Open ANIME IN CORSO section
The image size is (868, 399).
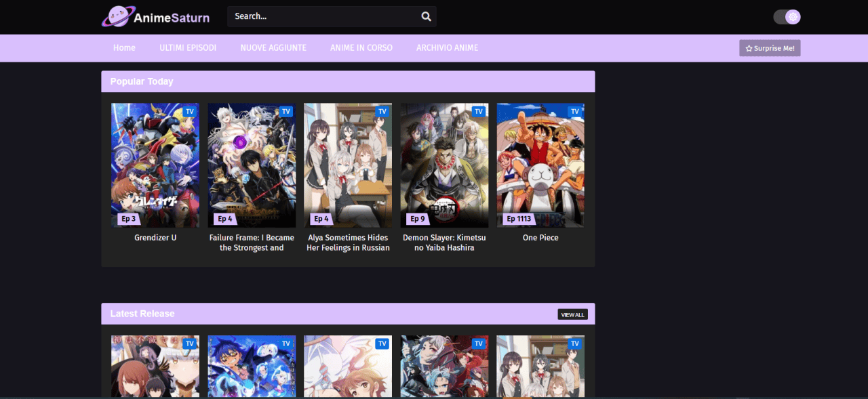click(361, 48)
